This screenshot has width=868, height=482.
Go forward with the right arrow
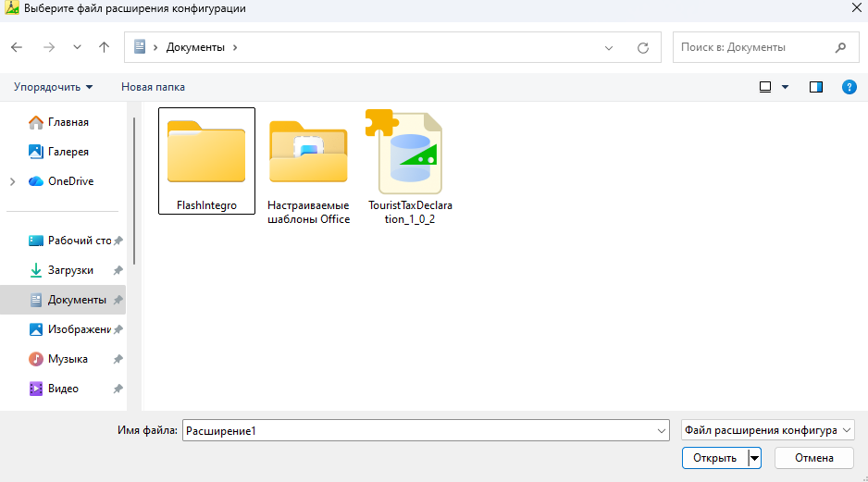49,47
